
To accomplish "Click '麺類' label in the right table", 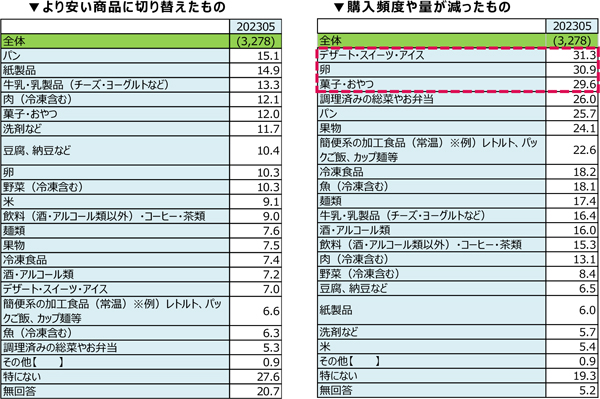I will [x=331, y=201].
